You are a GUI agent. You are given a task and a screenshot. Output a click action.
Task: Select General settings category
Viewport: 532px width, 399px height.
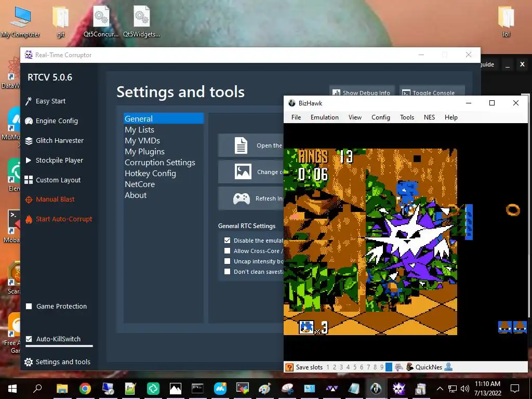tap(164, 119)
